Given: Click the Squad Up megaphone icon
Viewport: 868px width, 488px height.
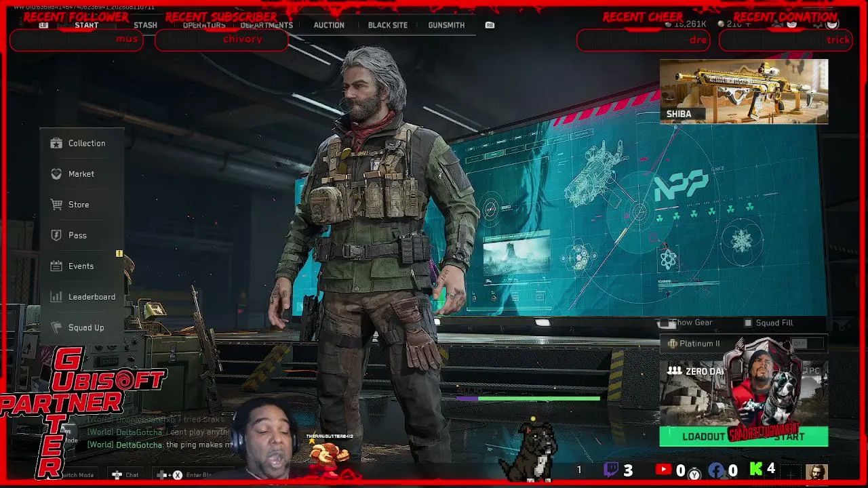Looking at the screenshot, I should point(56,327).
